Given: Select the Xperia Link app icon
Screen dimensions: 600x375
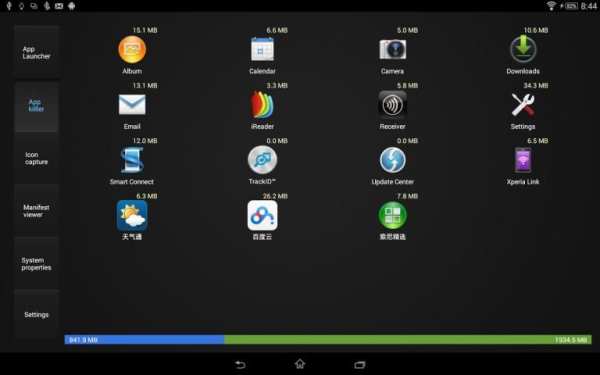Looking at the screenshot, I should click(523, 160).
